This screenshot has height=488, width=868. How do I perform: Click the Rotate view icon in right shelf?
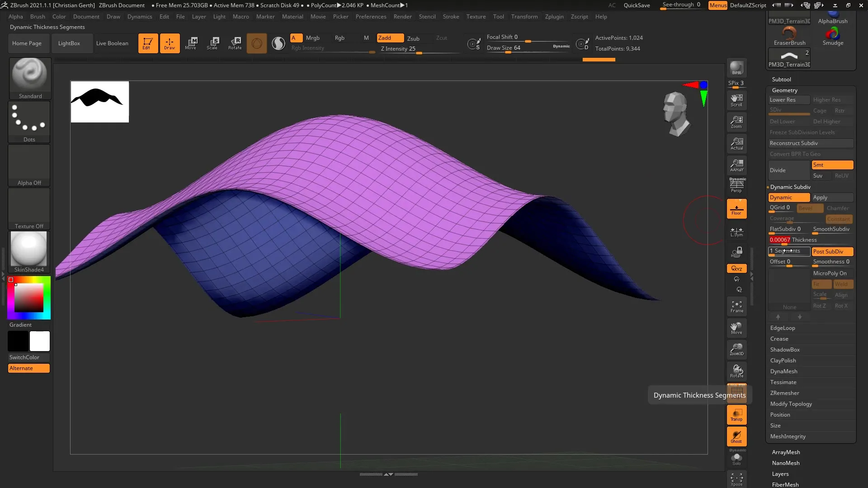(737, 371)
